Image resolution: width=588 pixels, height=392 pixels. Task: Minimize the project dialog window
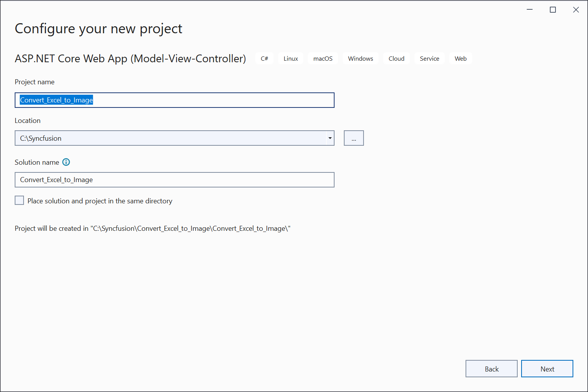(x=530, y=10)
